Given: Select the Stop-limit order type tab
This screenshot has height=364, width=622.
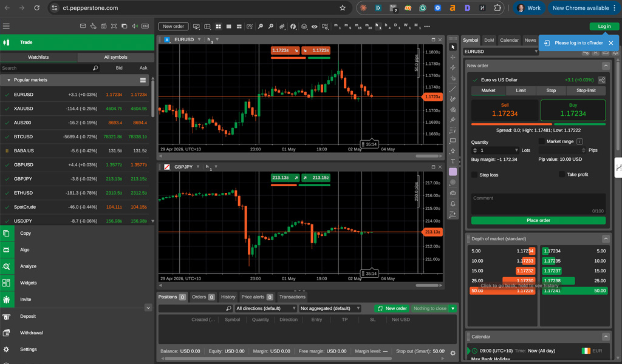Looking at the screenshot, I should pyautogui.click(x=586, y=90).
